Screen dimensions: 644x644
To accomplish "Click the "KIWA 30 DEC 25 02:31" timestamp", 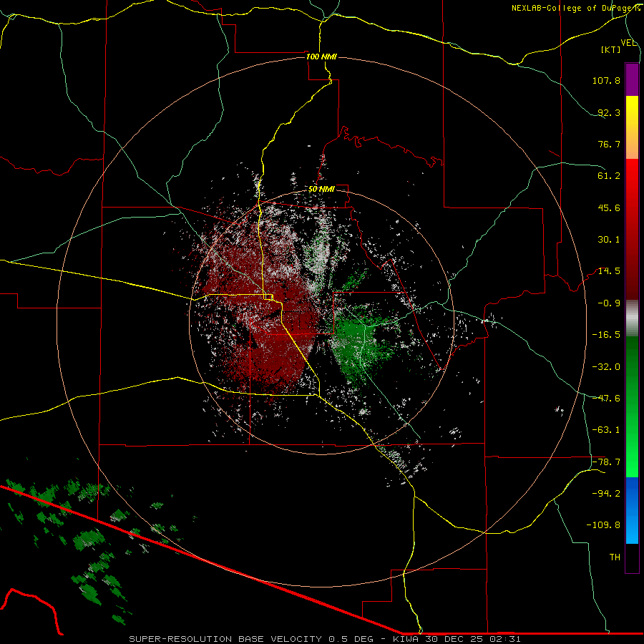I will coord(457,639).
